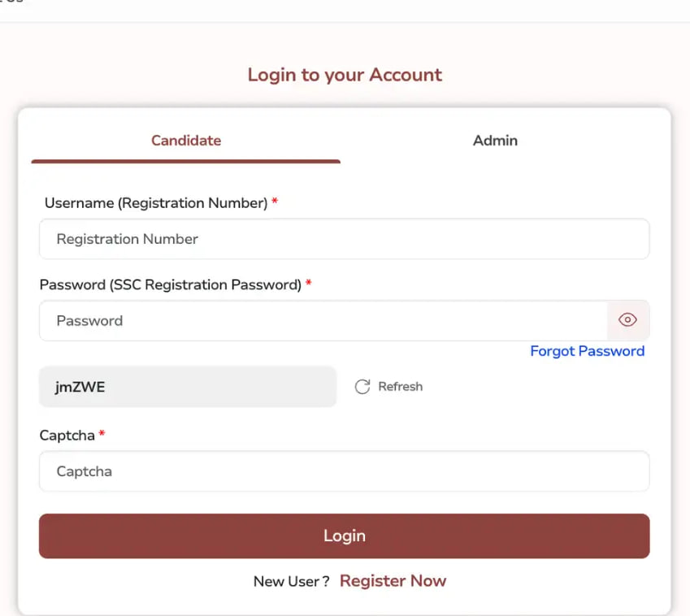Switch to the Candidate tab
Viewport: 690px width, 616px height.
click(186, 141)
